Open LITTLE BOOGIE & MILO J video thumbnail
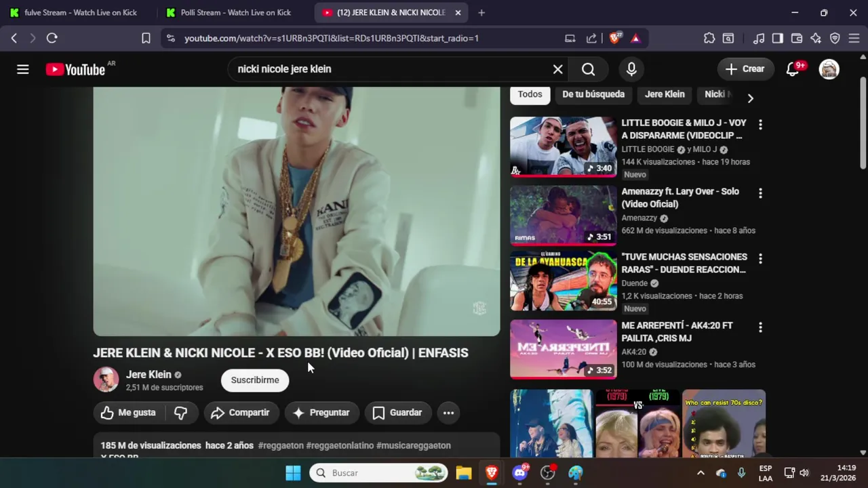Viewport: 868px width, 488px height. [564, 147]
